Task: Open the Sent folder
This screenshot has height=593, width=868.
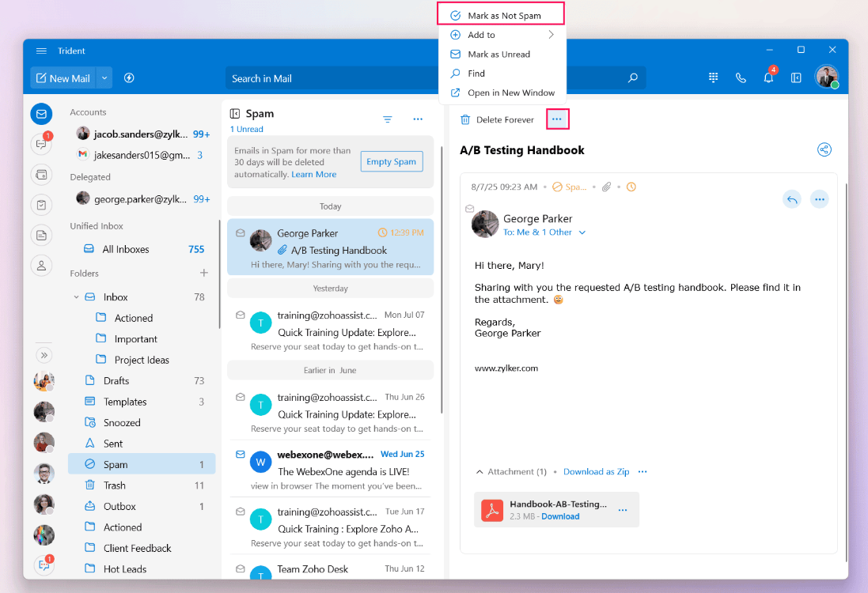Action: click(x=142, y=444)
